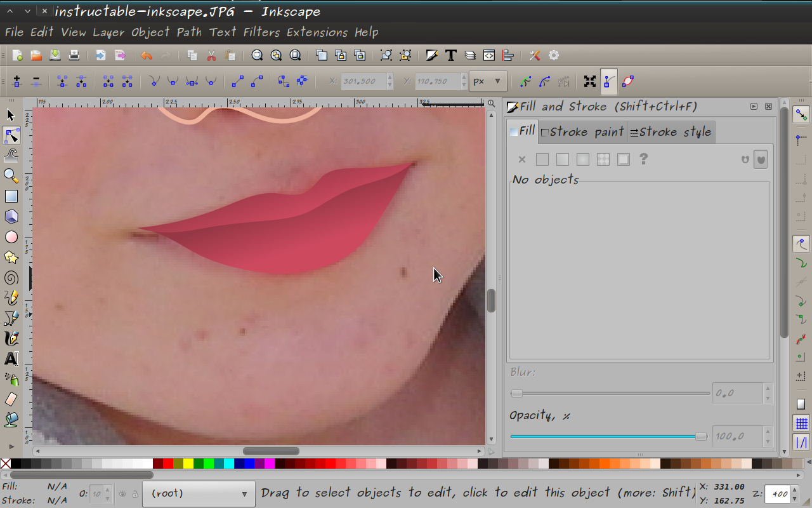The image size is (812, 508).
Task: Select the Tweak tool
Action: point(11,154)
